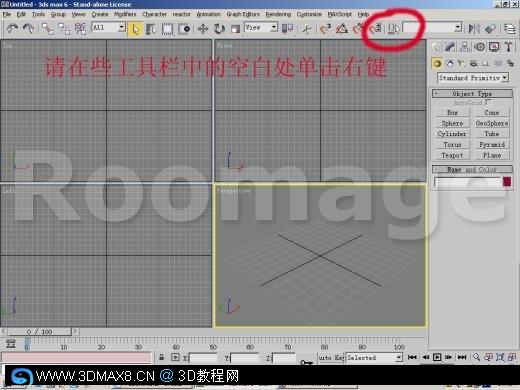The height and width of the screenshot is (390, 520).
Task: Toggle the Selection Lock padlock icon
Action: point(162,357)
